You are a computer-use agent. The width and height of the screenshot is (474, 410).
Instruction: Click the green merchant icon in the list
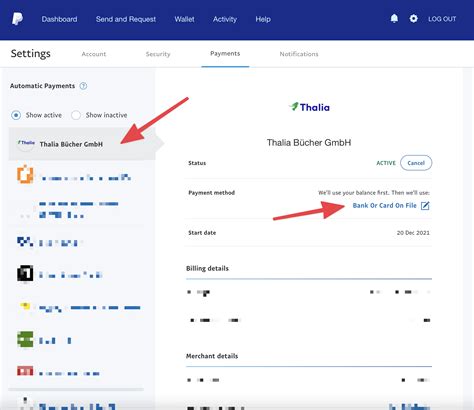pos(25,339)
